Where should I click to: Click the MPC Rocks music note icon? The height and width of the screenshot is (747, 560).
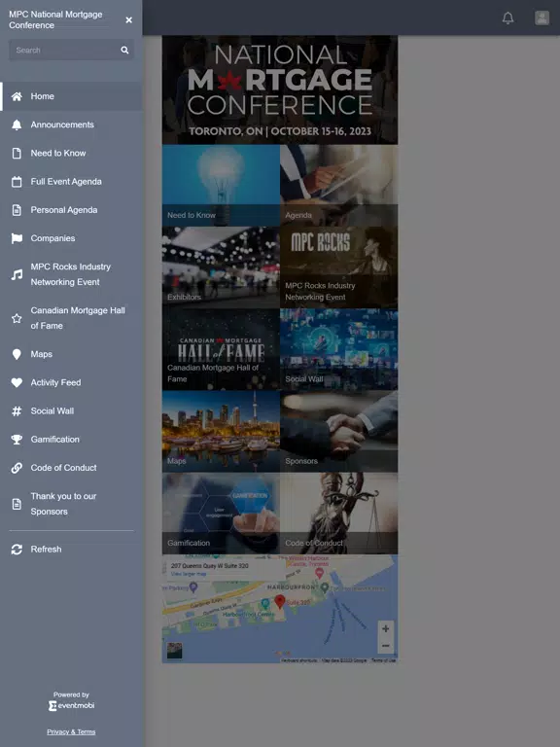tap(17, 274)
